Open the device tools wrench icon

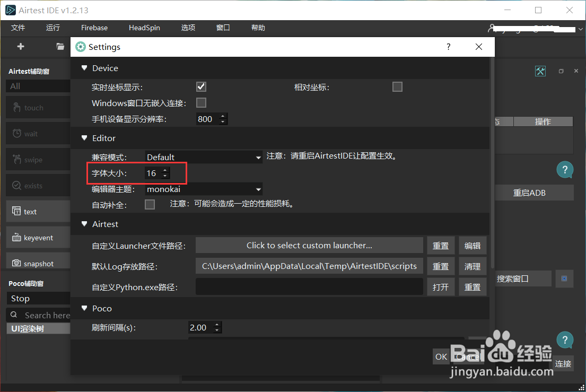(x=540, y=71)
